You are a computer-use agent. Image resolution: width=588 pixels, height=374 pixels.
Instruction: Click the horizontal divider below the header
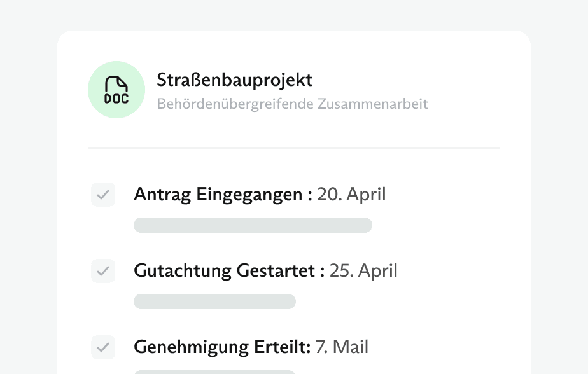click(x=294, y=148)
